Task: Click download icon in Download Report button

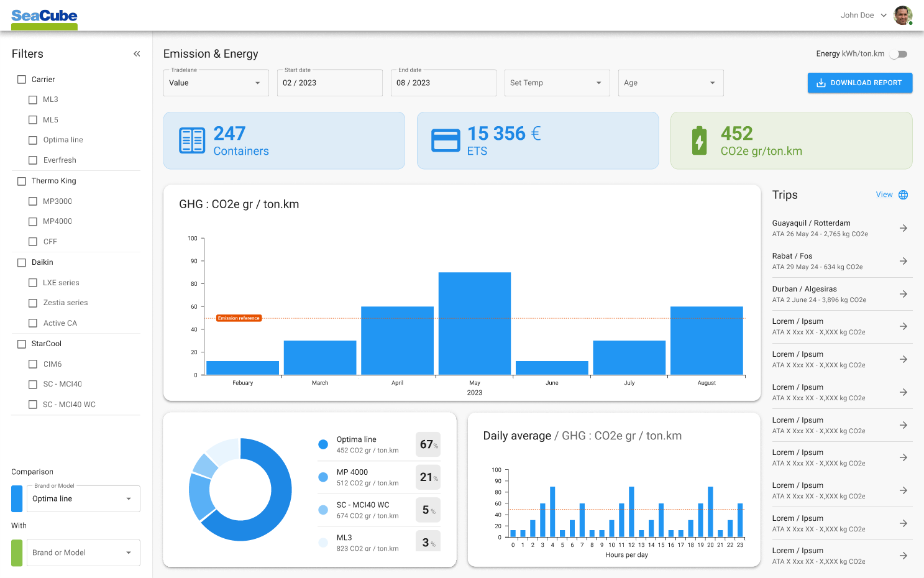Action: (821, 83)
